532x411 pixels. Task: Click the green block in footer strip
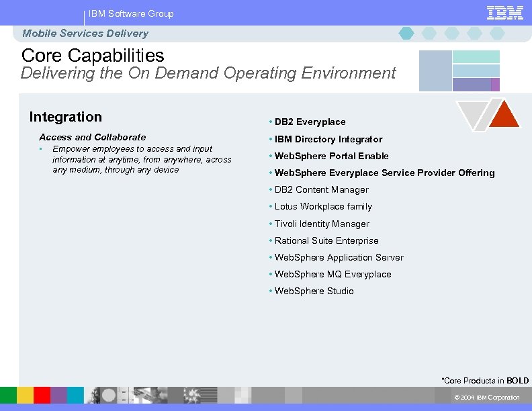tap(8, 395)
